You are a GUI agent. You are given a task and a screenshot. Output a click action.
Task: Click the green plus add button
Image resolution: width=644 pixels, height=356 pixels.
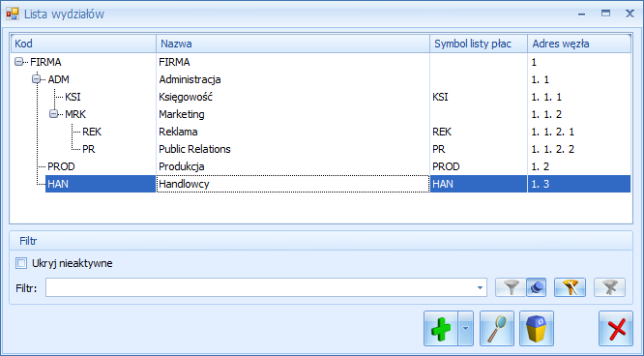(441, 329)
